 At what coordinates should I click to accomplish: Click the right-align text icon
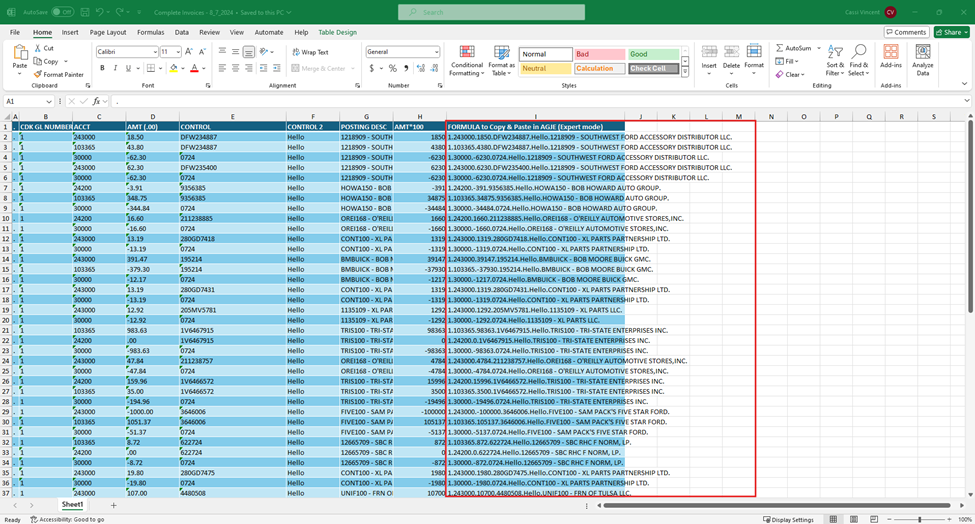coord(248,68)
